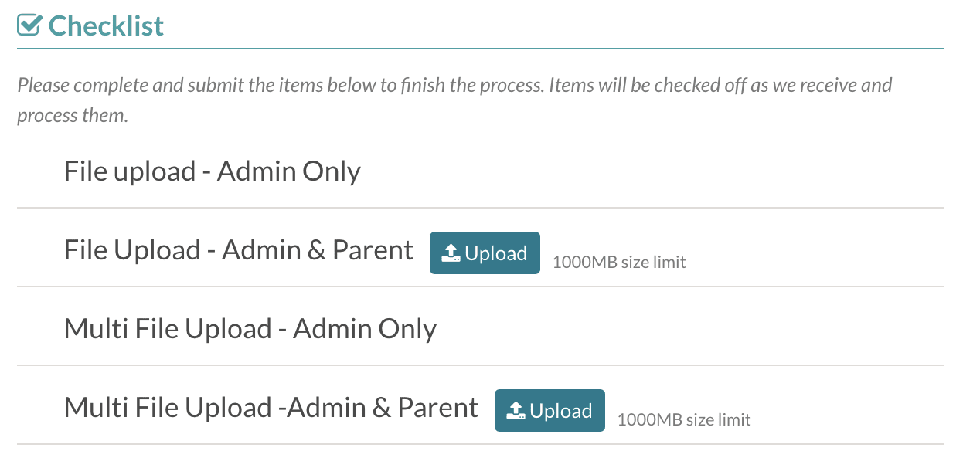Click the upload arrow icon beside File Upload - Admin & Parent
This screenshot has width=980, height=451.
[x=451, y=253]
